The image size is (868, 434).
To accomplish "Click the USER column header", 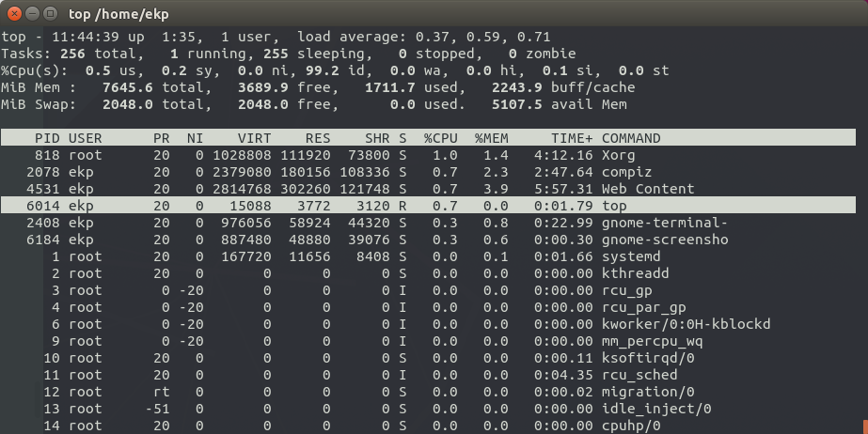I will tap(86, 138).
